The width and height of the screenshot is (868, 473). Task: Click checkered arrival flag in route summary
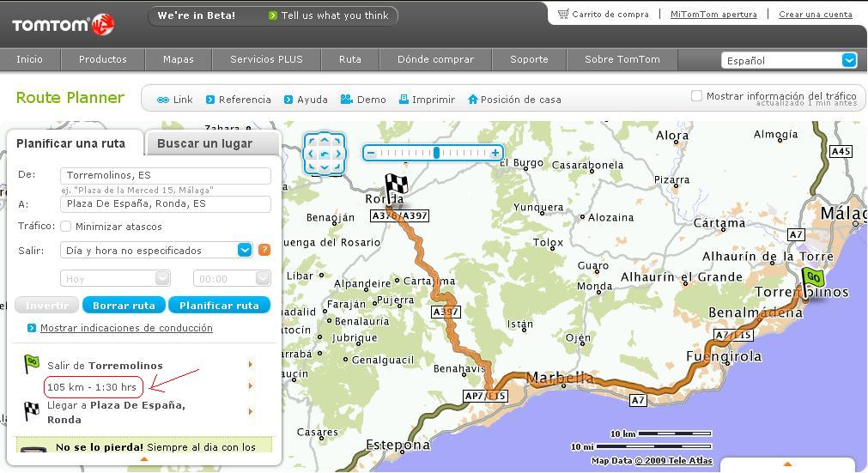31,411
